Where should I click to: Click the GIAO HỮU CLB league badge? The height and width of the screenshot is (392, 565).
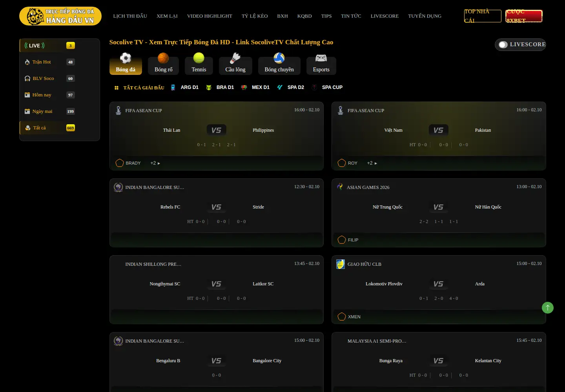(x=341, y=264)
